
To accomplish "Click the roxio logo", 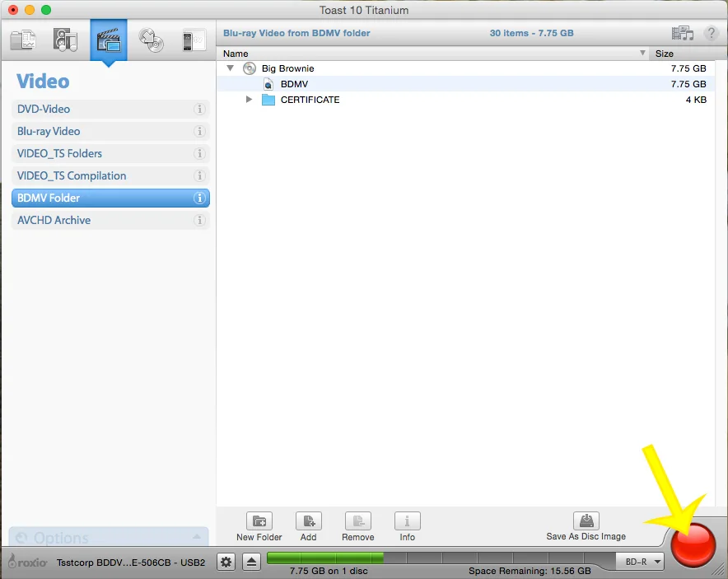I will pos(28,562).
